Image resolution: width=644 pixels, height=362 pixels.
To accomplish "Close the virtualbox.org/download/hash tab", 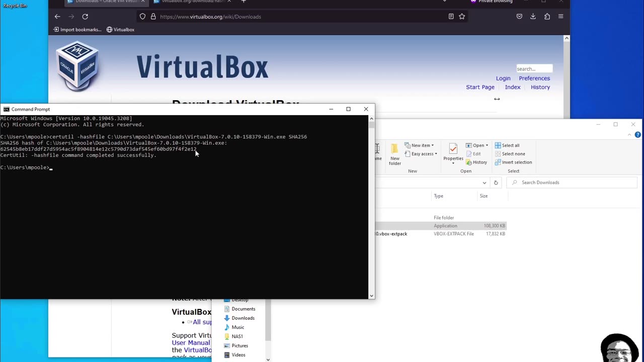I will pyautogui.click(x=228, y=2).
